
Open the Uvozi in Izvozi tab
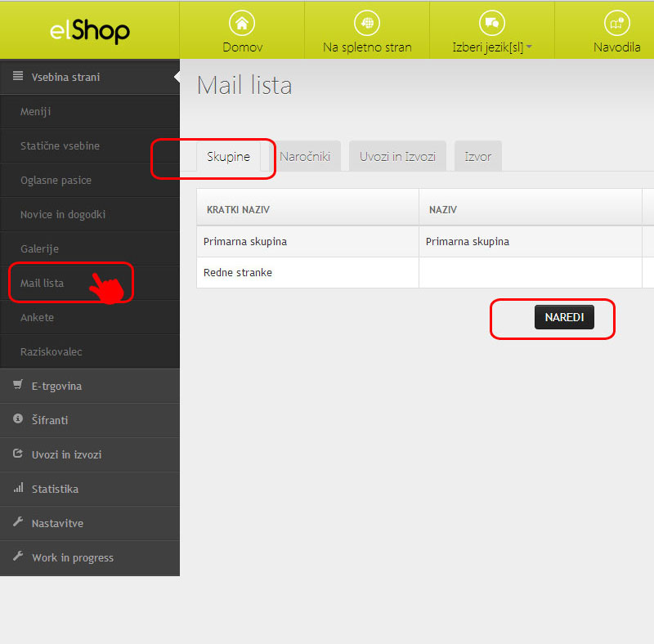pos(397,156)
